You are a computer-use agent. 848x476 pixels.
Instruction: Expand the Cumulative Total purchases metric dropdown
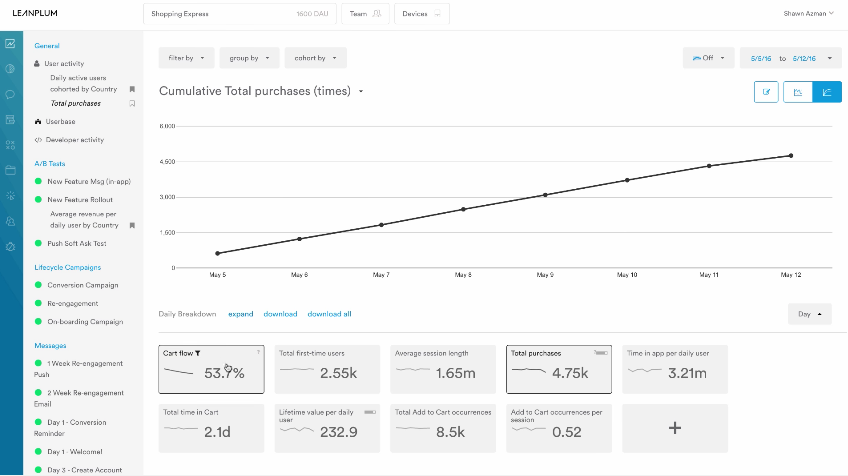coord(361,91)
